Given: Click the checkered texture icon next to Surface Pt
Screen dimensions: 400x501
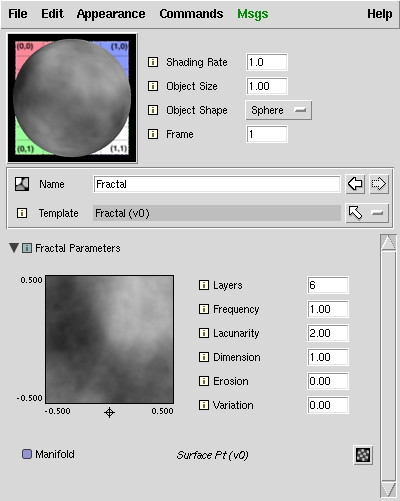Looking at the screenshot, I should coord(363,455).
